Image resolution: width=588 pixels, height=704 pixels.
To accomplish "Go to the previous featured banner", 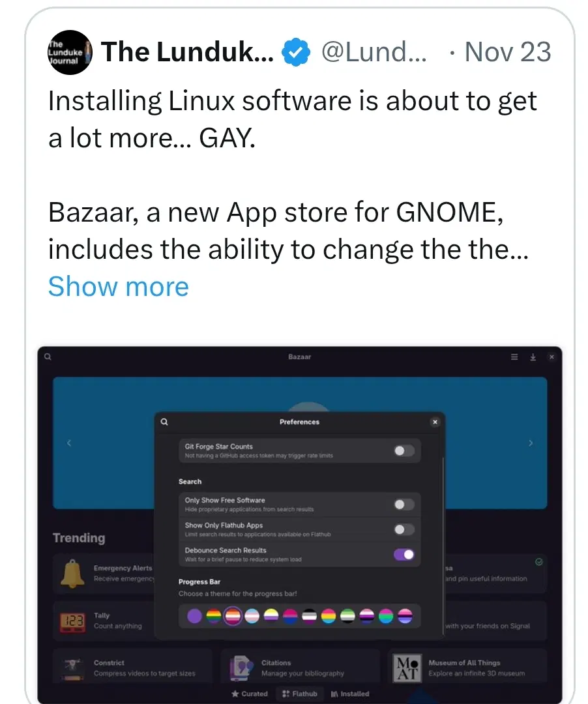I will [68, 443].
